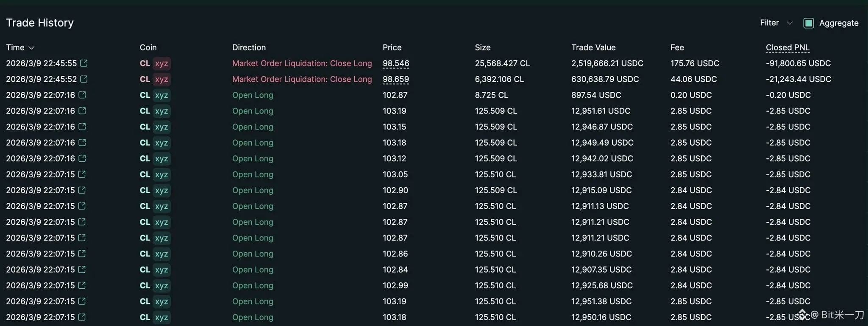
Task: Click the Trade Value column header
Action: (x=593, y=47)
